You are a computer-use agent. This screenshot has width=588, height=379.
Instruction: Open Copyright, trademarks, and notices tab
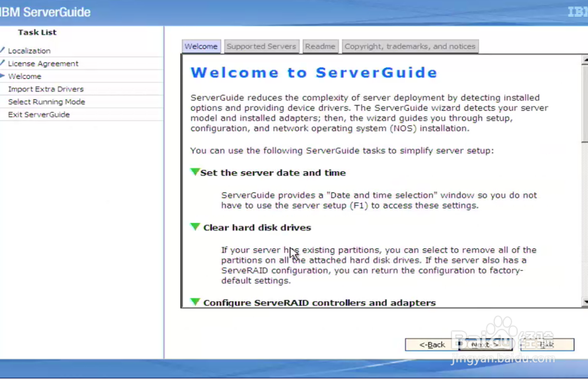(410, 46)
